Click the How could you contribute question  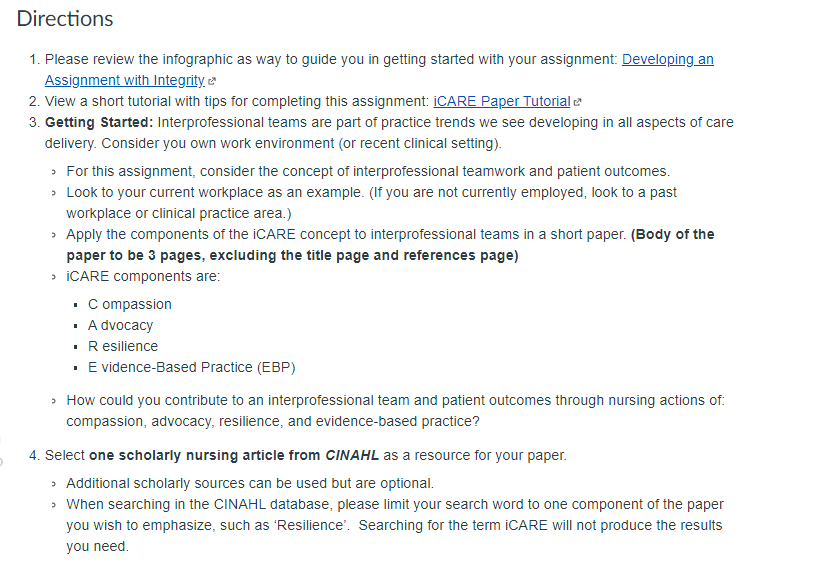pos(395,411)
